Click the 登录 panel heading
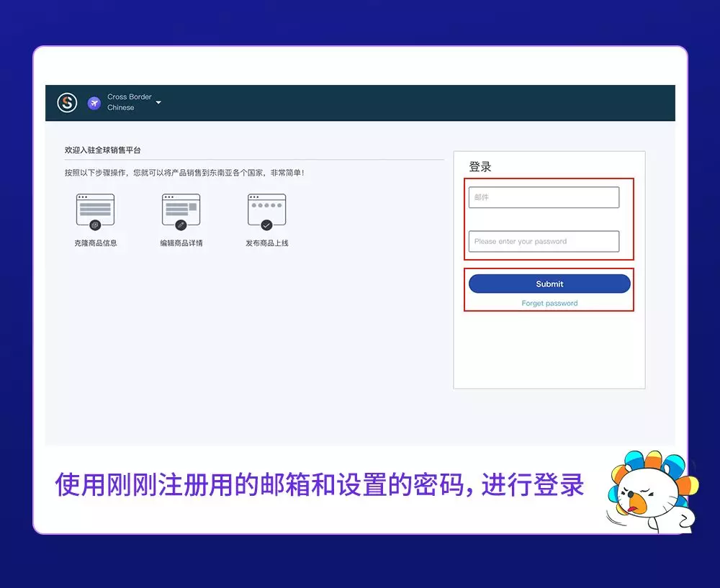The image size is (720, 588). coord(480,166)
